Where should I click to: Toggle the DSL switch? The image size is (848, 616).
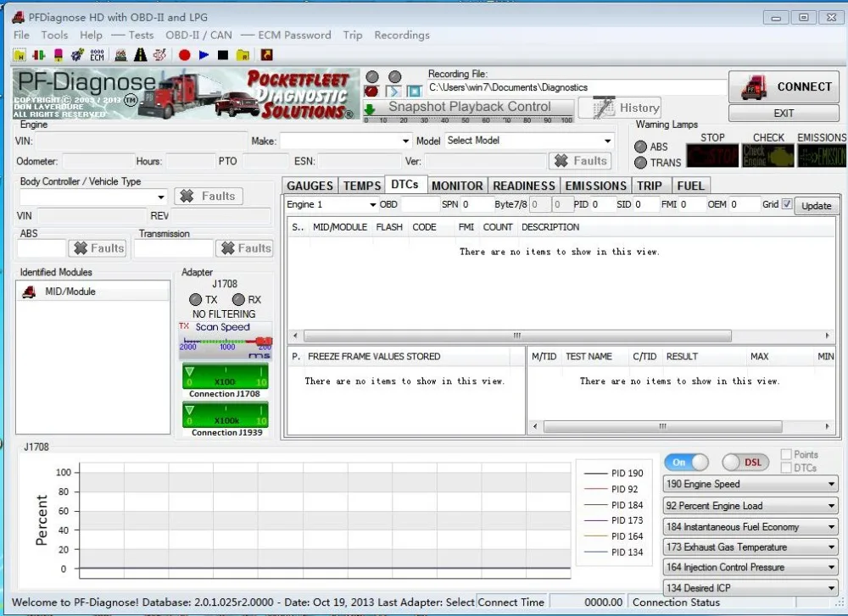(745, 462)
